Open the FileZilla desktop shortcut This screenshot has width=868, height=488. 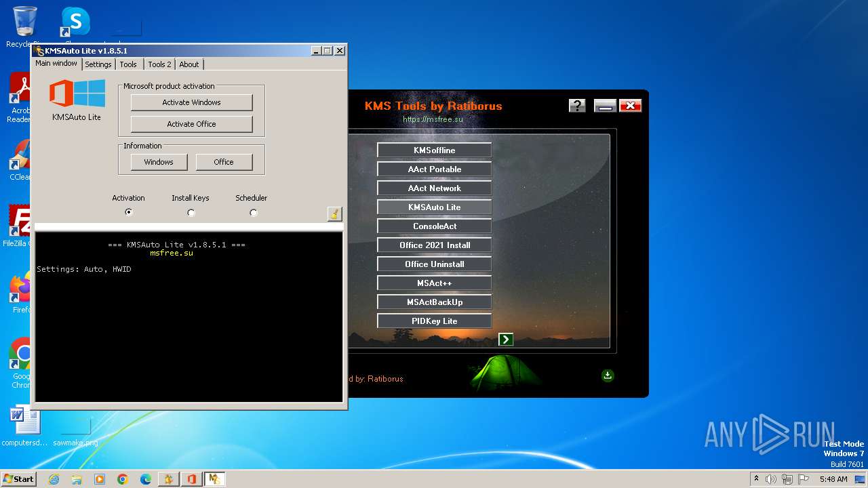click(x=19, y=226)
